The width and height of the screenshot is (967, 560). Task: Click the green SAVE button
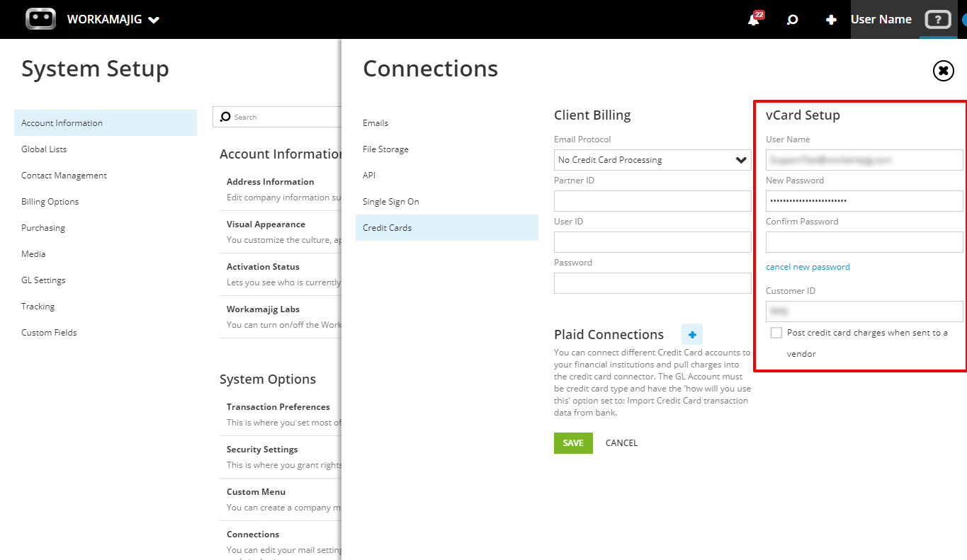[x=573, y=443]
